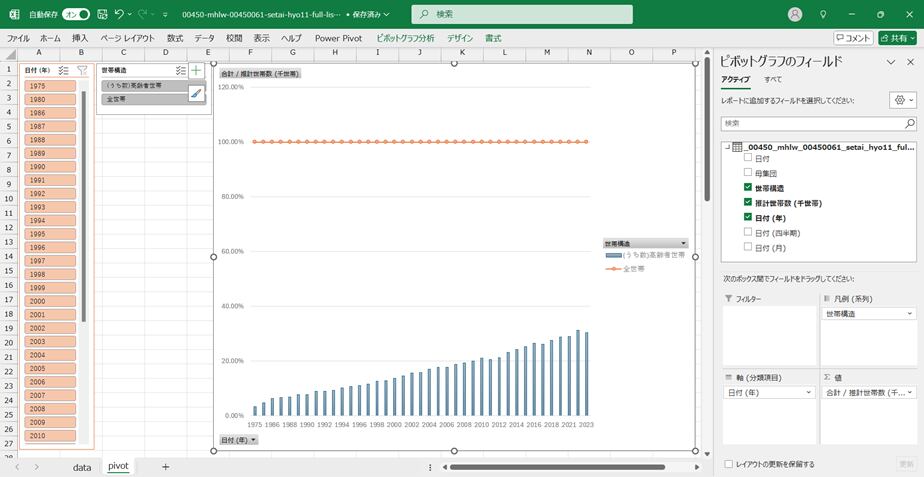924x477 pixels.
Task: Uncheck the 世帯構造 field checkbox
Action: pyautogui.click(x=748, y=188)
